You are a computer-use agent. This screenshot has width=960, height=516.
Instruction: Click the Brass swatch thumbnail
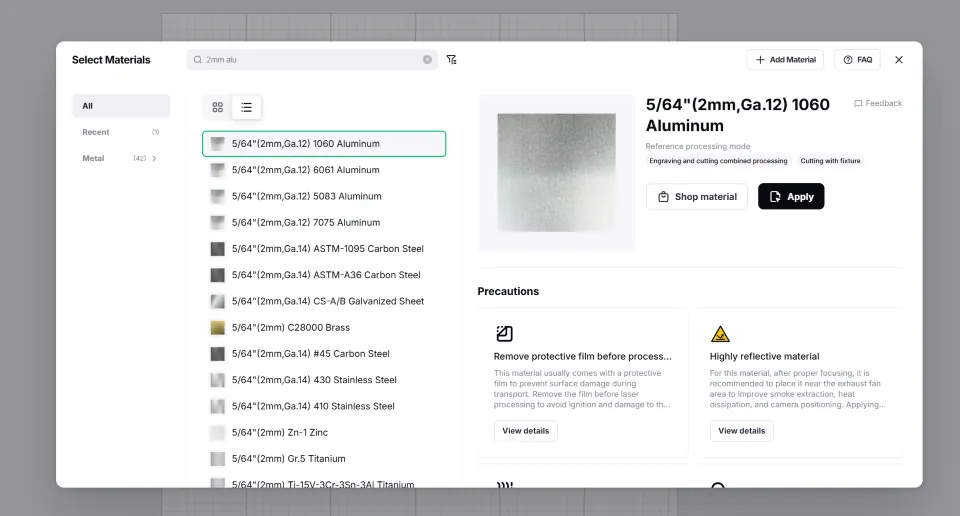pos(217,327)
